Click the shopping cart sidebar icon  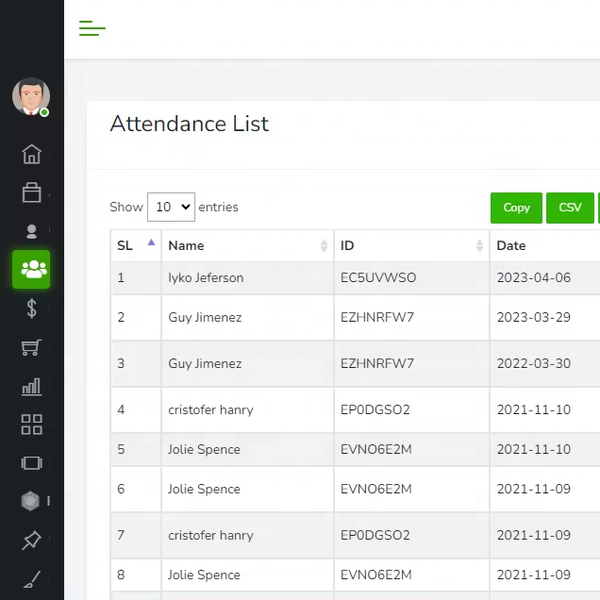pyautogui.click(x=32, y=348)
